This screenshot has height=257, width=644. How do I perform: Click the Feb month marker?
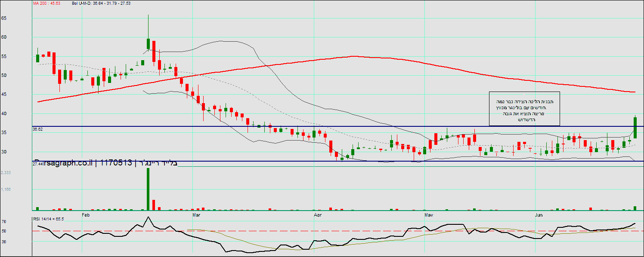pyautogui.click(x=85, y=214)
